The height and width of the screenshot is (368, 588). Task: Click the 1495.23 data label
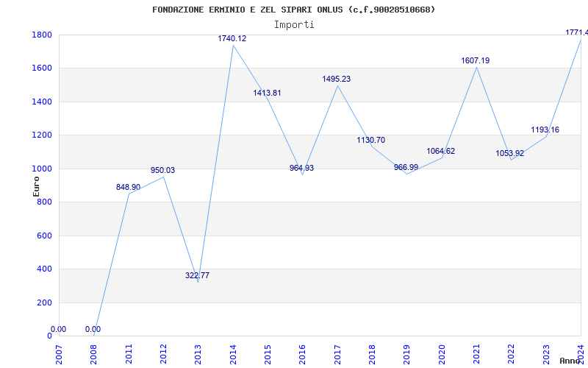coord(337,79)
